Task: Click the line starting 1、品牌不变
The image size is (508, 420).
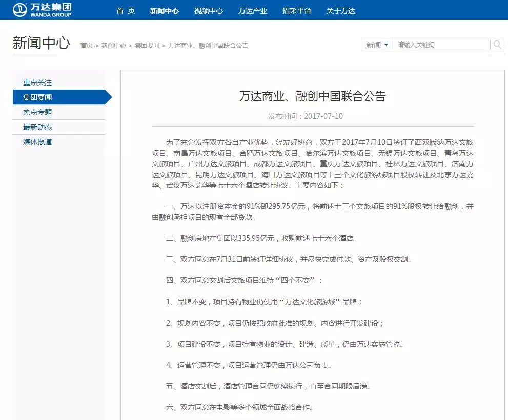Action: (264, 302)
